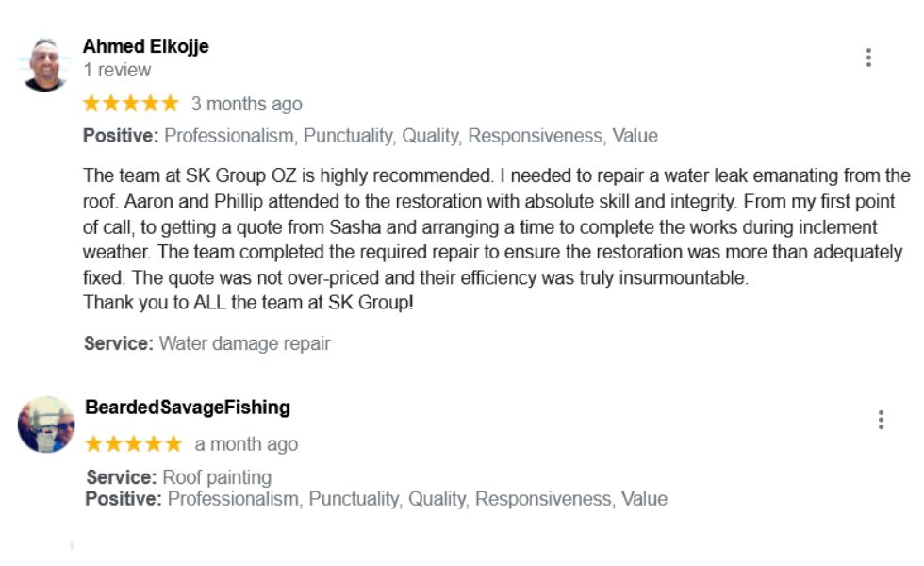Click the fifth star of BeardedSavageFishing's rating

(173, 444)
